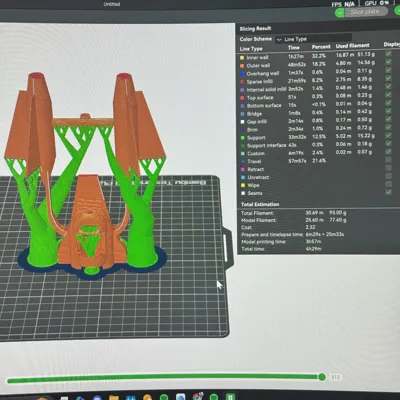
Task: Toggle the Custom display checkbox
Action: pyautogui.click(x=389, y=152)
